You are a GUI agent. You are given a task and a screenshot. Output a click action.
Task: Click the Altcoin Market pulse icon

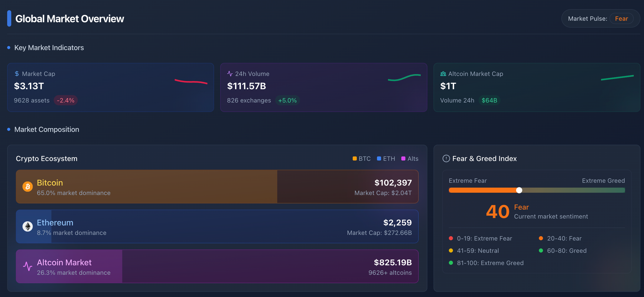[x=28, y=266]
